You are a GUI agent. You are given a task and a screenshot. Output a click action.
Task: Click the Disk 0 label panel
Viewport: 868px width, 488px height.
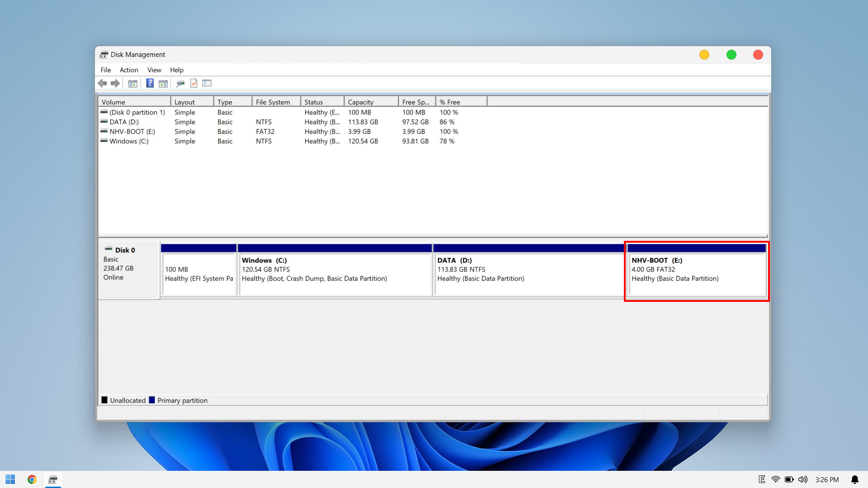(128, 269)
